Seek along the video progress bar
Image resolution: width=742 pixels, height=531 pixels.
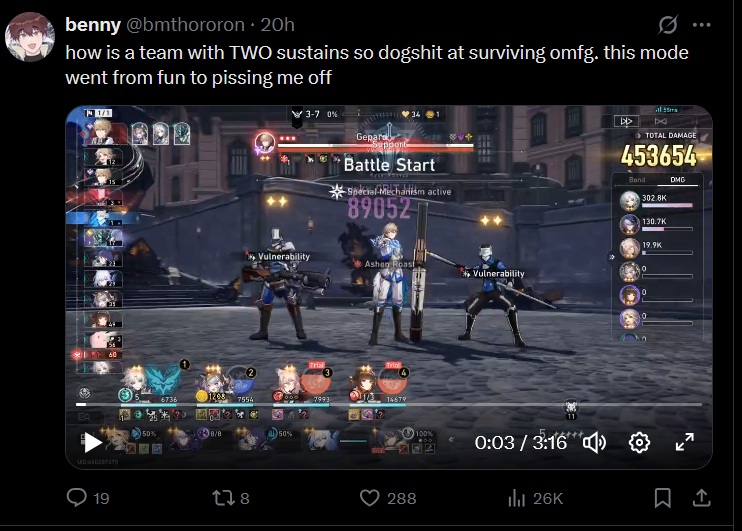click(x=389, y=404)
